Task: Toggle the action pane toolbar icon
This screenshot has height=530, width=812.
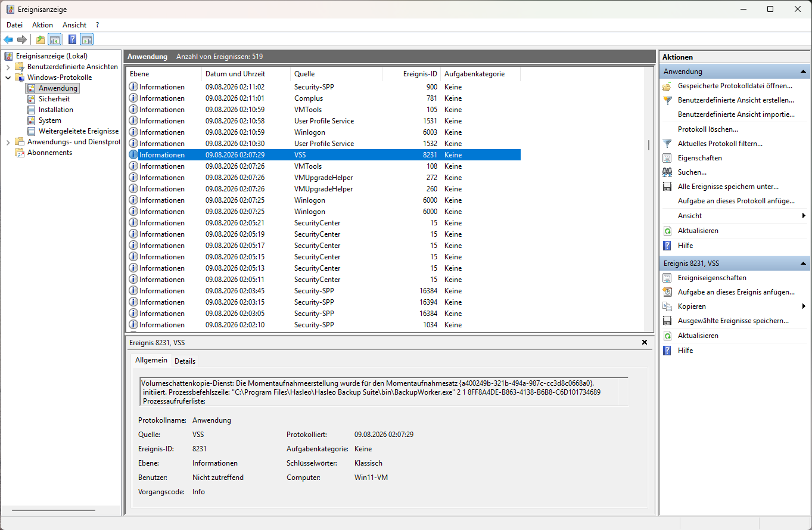Action: click(x=87, y=40)
